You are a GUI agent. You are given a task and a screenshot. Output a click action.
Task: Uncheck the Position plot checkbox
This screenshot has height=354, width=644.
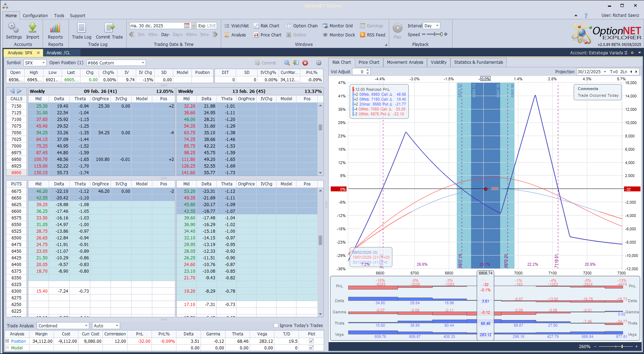click(x=311, y=341)
